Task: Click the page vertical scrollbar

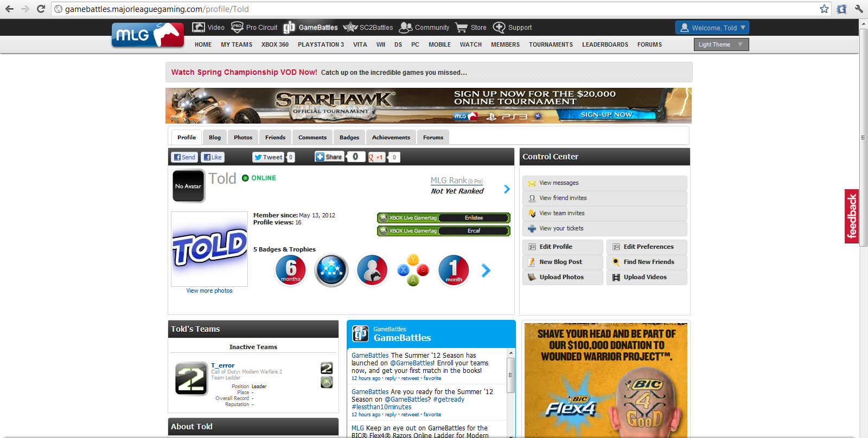Action: point(863,138)
